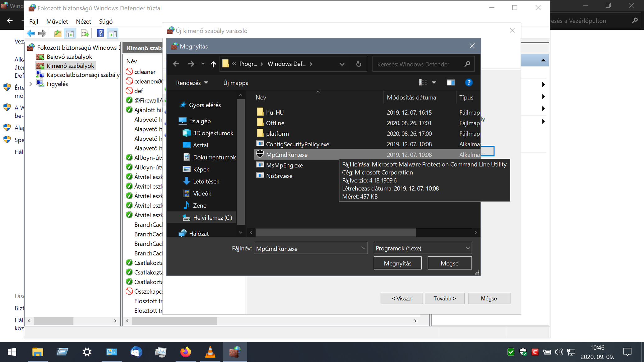Click the Új mappa button
The width and height of the screenshot is (644, 362).
tap(236, 83)
